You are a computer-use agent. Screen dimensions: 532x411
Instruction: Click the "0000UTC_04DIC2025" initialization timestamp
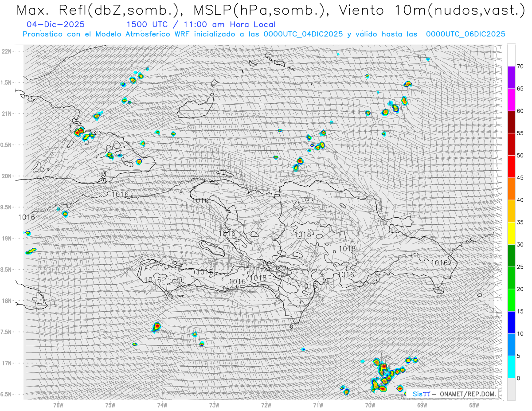[x=303, y=34]
